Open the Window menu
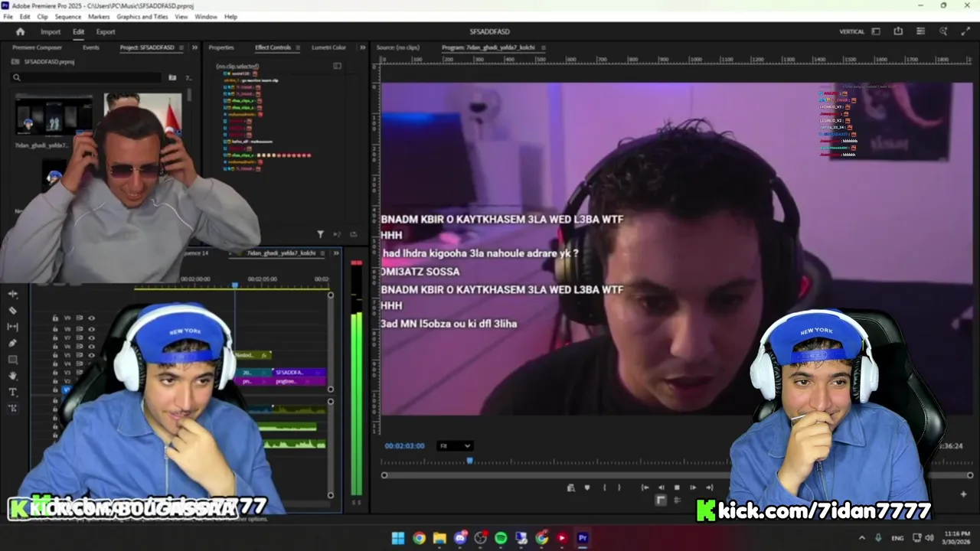 coord(205,16)
